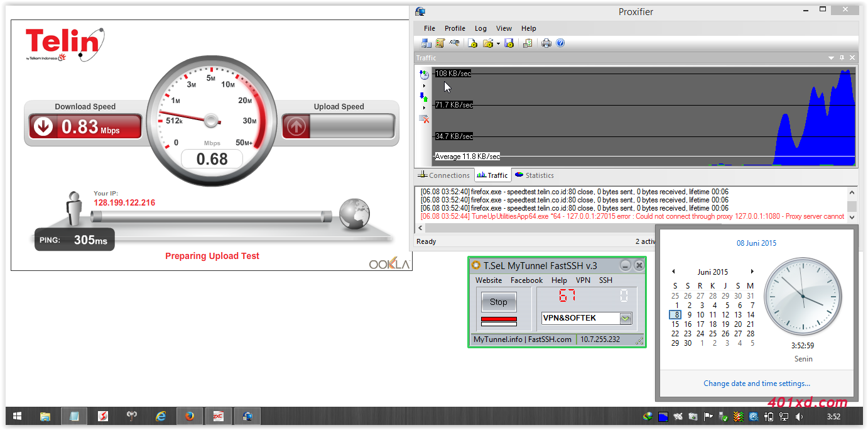Click the open profile folder icon
The height and width of the screenshot is (430, 868).
point(487,43)
